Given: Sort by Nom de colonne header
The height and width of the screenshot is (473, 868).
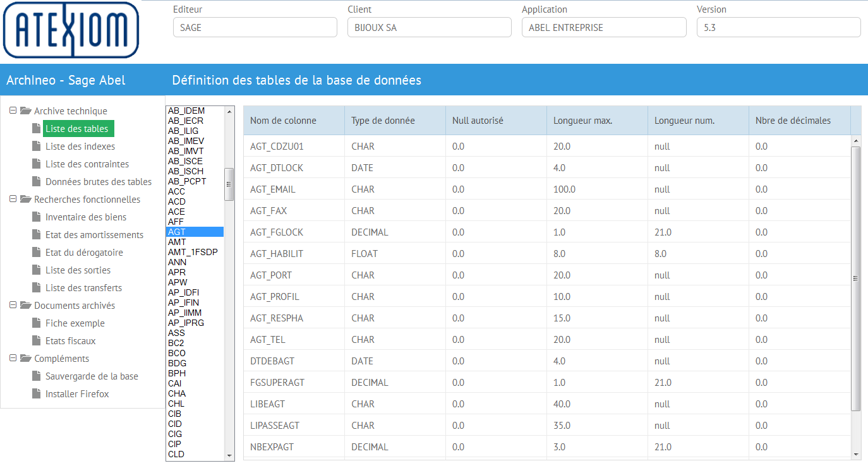Looking at the screenshot, I should tap(294, 120).
